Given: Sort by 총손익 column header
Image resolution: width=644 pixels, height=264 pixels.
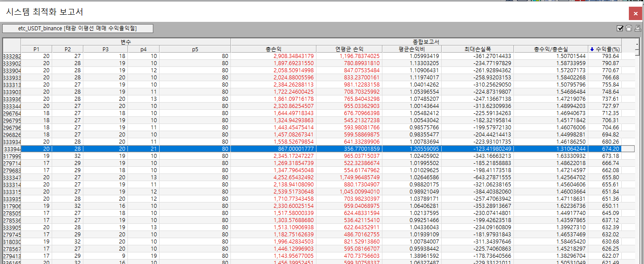Looking at the screenshot, I should 273,49.
